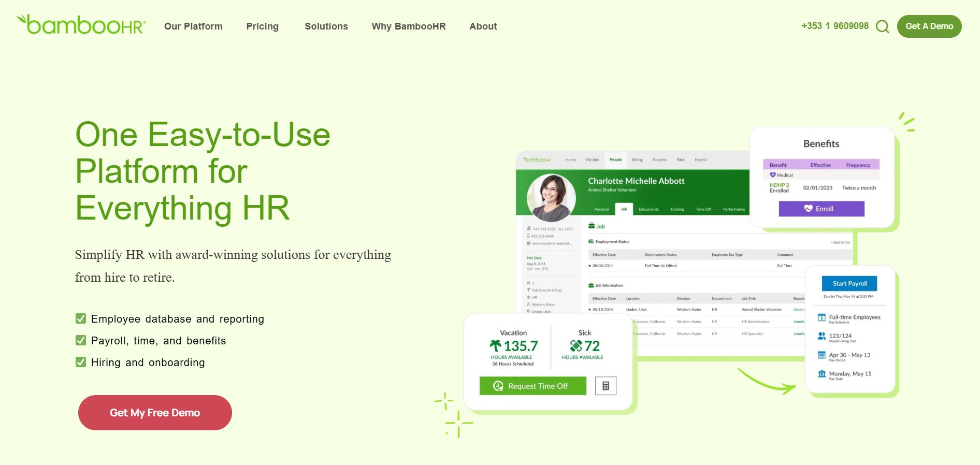Click the purple Enroll button

coord(821,209)
